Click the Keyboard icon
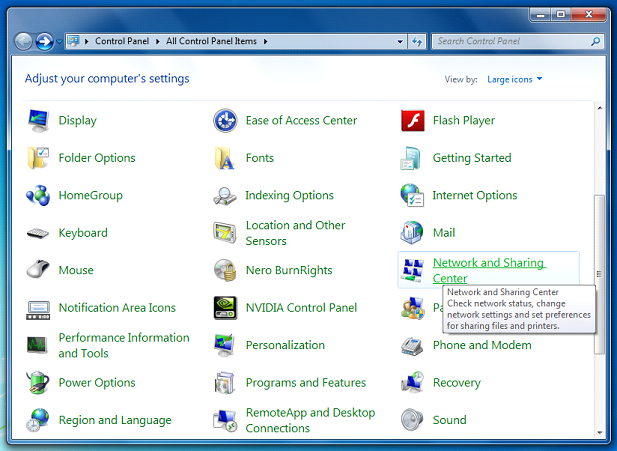617x451 pixels. 38,233
